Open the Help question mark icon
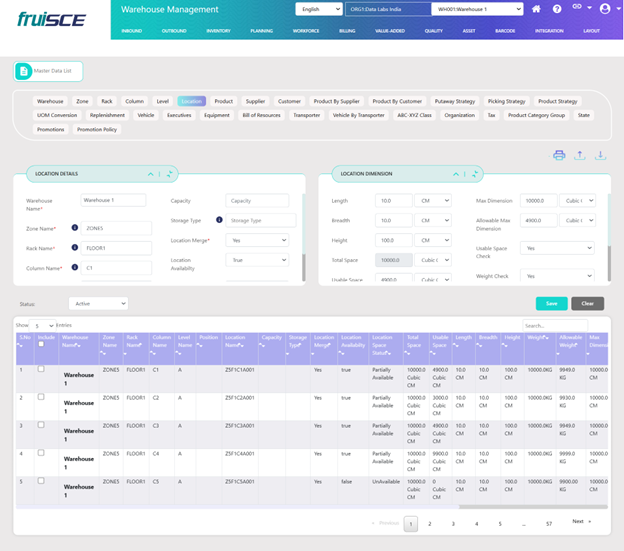Viewport: 624px width, 551px height. pyautogui.click(x=557, y=9)
